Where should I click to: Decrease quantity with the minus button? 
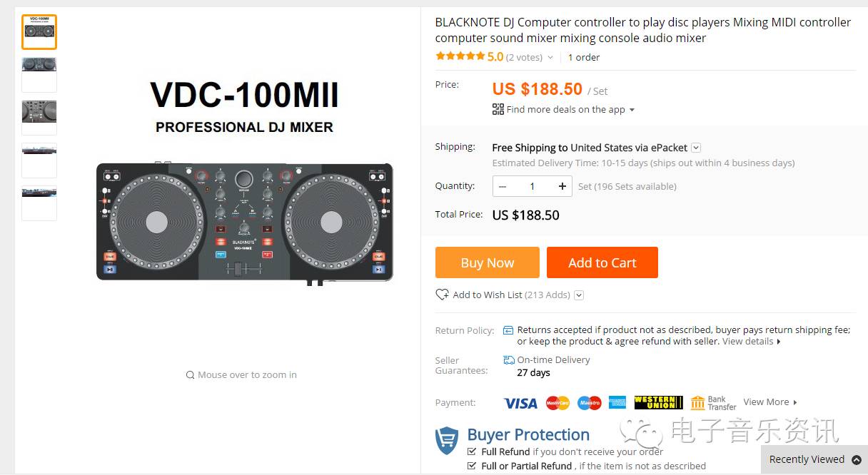point(503,186)
